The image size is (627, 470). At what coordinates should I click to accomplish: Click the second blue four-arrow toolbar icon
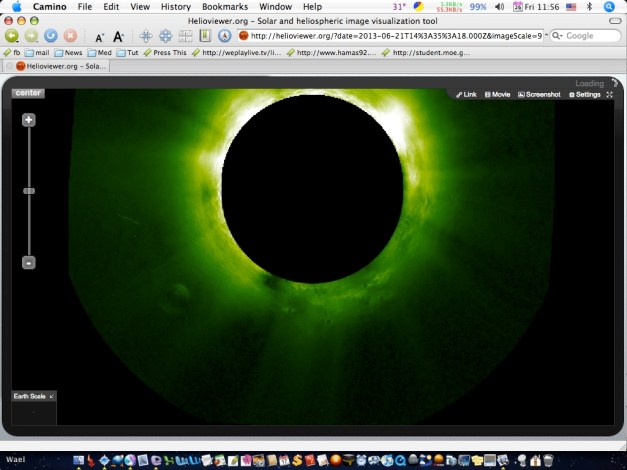166,36
